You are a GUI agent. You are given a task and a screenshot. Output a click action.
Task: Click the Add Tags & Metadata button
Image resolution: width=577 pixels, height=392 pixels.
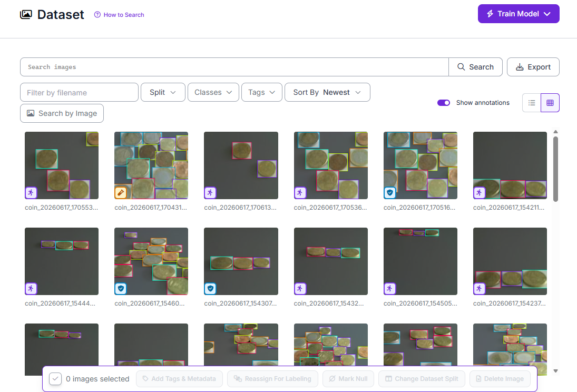tap(179, 379)
